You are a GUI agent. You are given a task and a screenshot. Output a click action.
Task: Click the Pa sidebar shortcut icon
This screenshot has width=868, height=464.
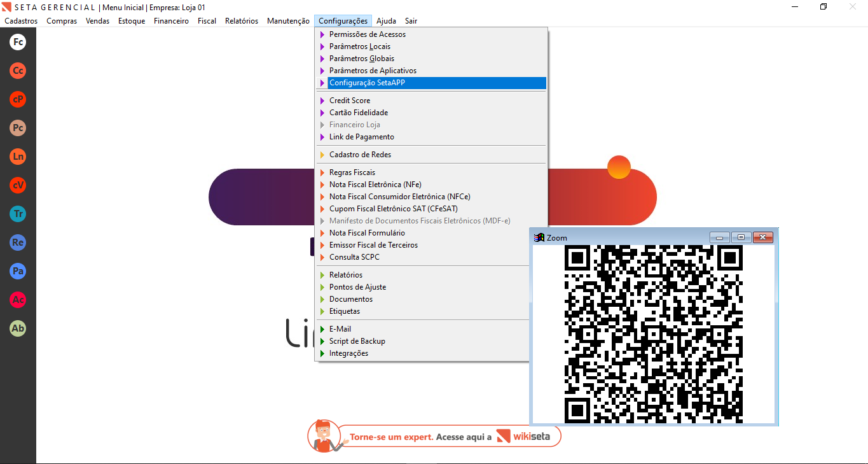click(18, 271)
